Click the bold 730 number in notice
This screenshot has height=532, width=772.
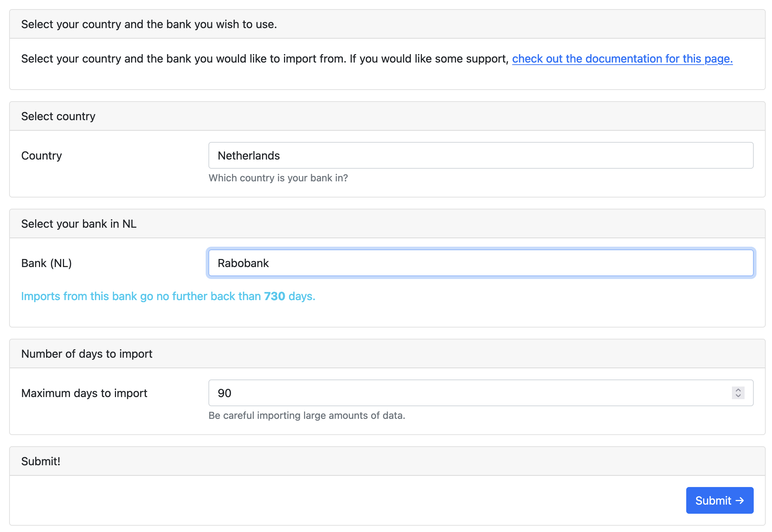[274, 296]
